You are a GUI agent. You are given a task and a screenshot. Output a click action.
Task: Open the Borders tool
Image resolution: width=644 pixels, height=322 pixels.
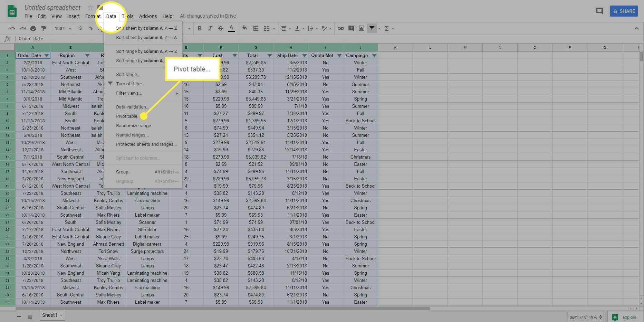pyautogui.click(x=256, y=28)
